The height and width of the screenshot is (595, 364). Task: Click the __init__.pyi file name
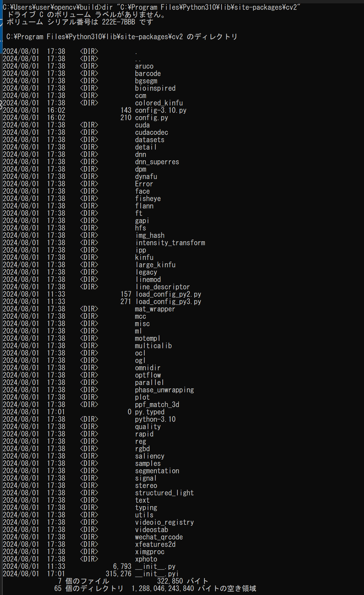tap(157, 574)
